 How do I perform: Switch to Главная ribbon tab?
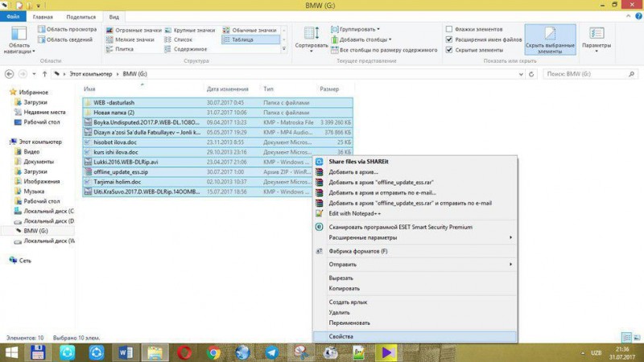pos(43,17)
